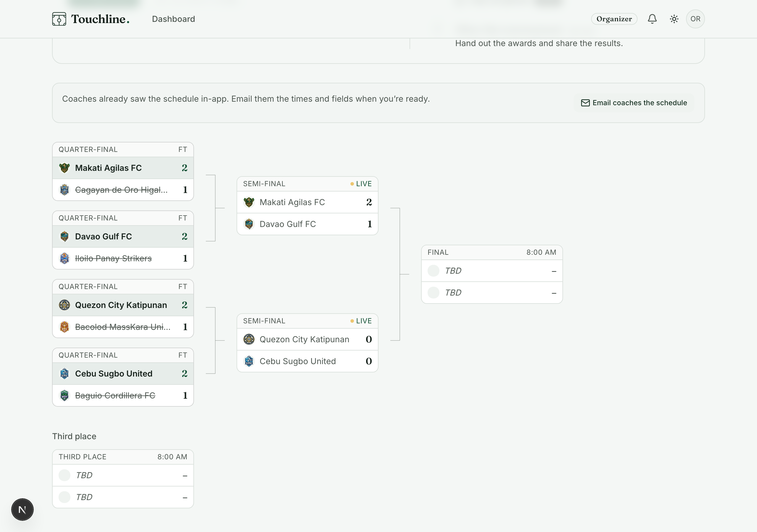
Task: Select Quezon City Katipunan quarter-final row
Action: click(x=123, y=305)
